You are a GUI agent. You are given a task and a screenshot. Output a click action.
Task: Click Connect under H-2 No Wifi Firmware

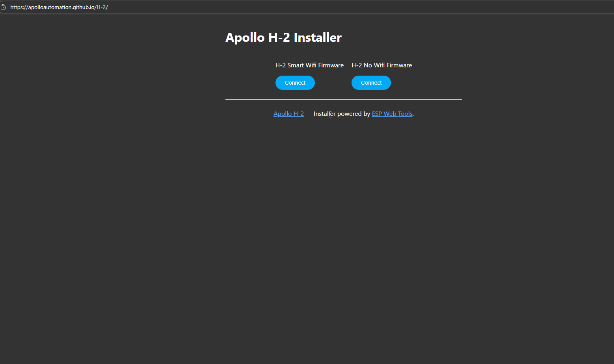371,83
